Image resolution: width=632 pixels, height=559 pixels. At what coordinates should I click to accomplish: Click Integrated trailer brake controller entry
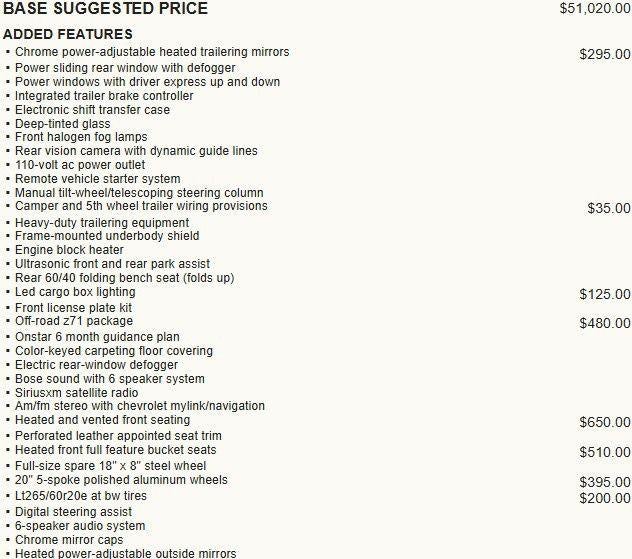104,96
